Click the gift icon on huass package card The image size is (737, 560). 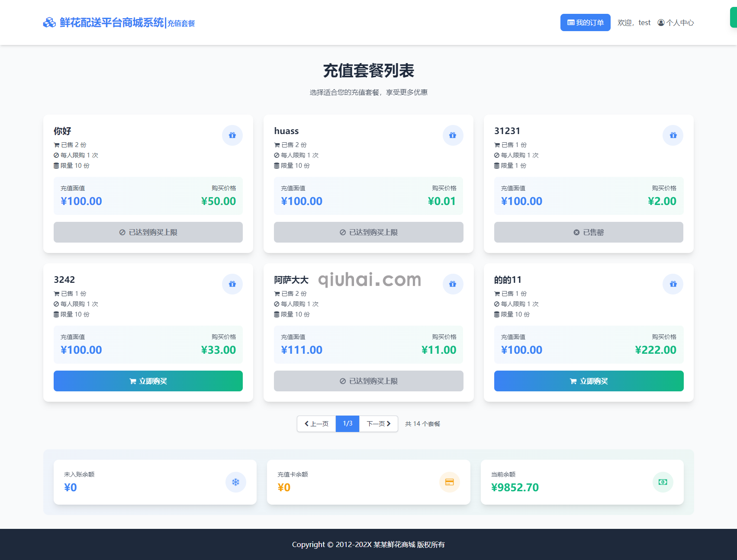tap(453, 135)
